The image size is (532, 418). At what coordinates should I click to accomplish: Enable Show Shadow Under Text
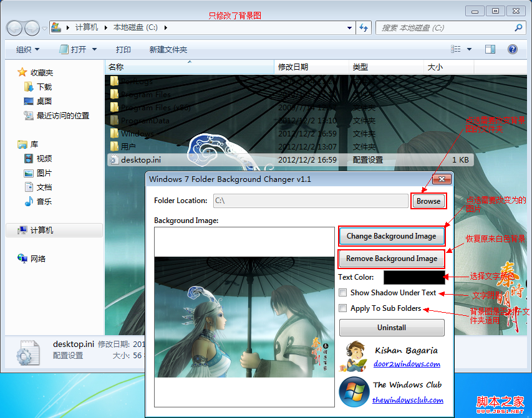(342, 292)
